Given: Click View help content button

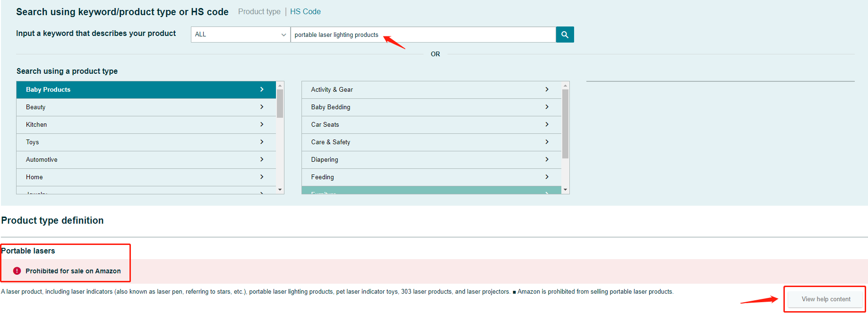Looking at the screenshot, I should [x=825, y=299].
